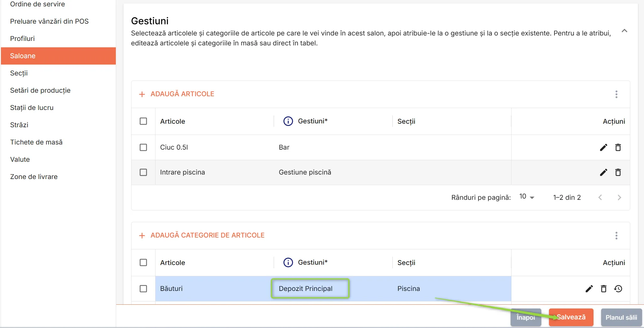Click plus icon beside Adaugă categorie de articole
The image size is (644, 328).
coord(142,236)
